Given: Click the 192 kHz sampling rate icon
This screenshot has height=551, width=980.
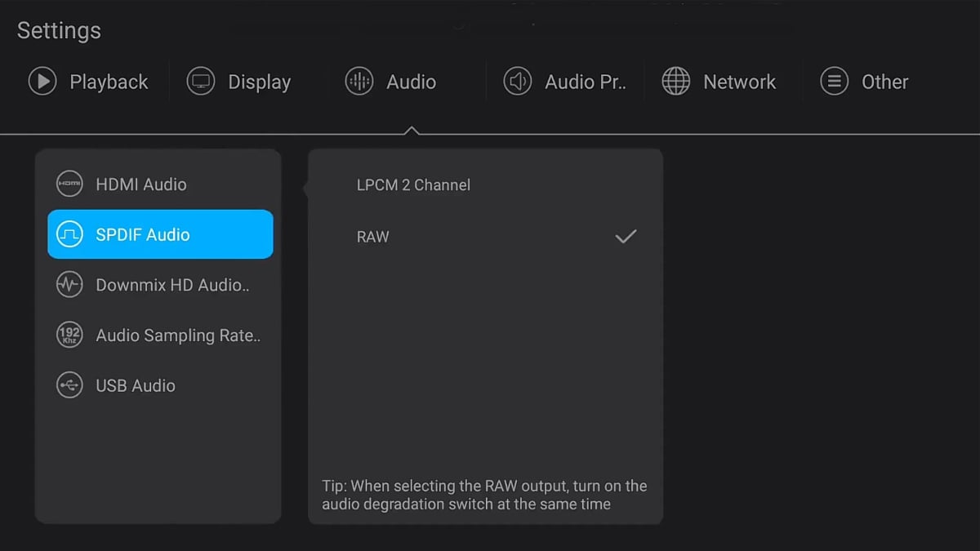Looking at the screenshot, I should pyautogui.click(x=69, y=335).
